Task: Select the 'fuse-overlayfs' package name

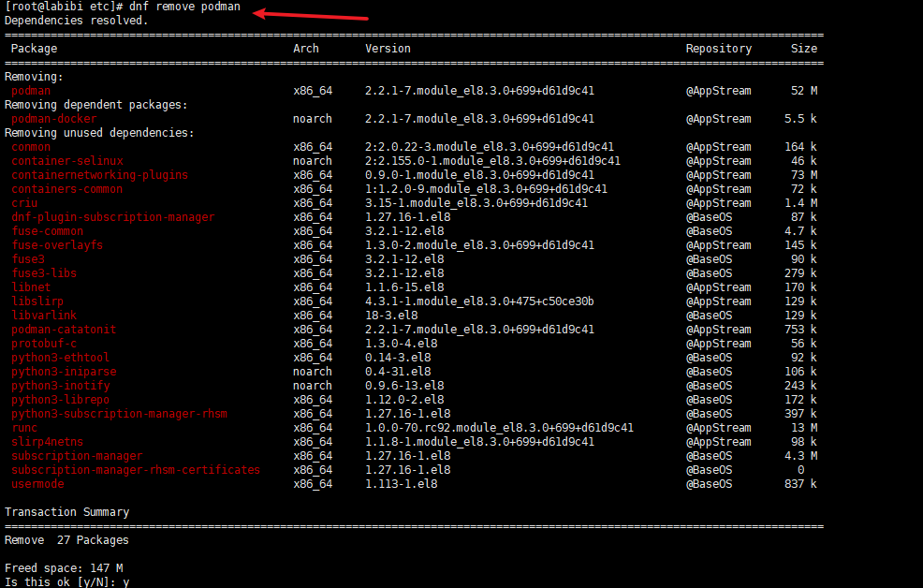Action: [57, 245]
